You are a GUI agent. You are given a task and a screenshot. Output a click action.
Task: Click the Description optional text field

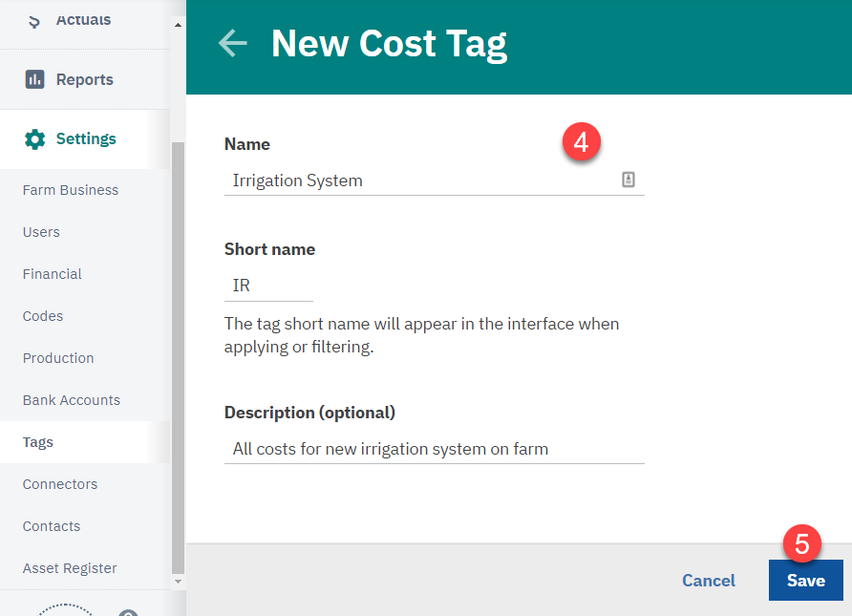[x=435, y=449]
